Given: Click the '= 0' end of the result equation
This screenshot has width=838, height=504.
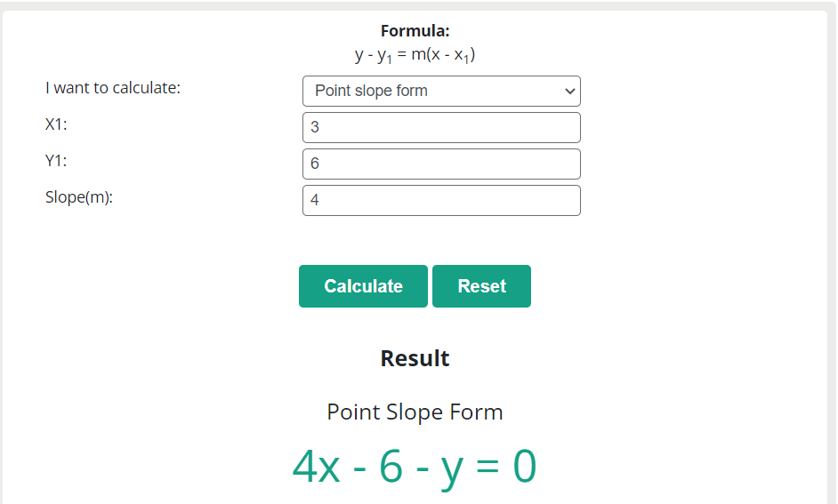Looking at the screenshot, I should tap(506, 466).
